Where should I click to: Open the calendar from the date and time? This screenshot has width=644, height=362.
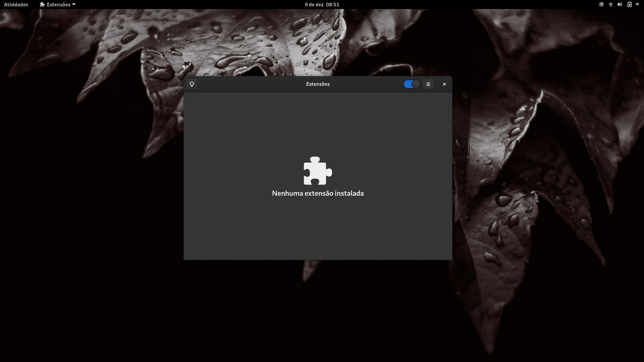[322, 4]
